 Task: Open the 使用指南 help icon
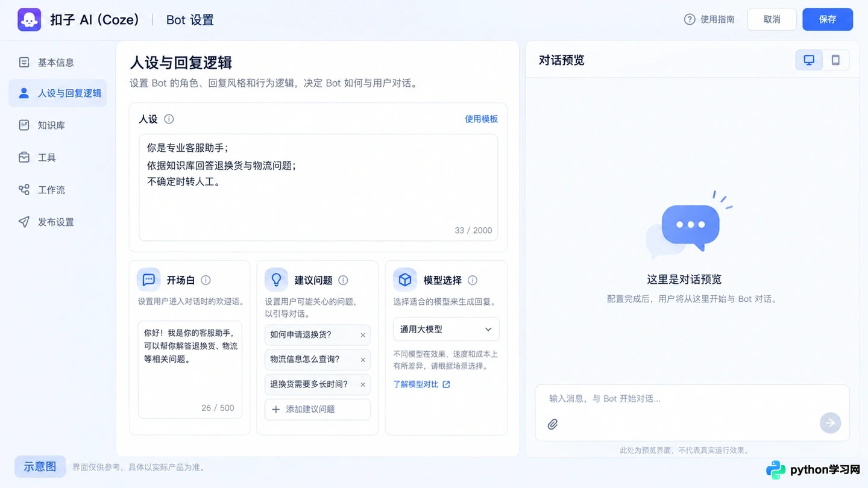click(x=690, y=19)
